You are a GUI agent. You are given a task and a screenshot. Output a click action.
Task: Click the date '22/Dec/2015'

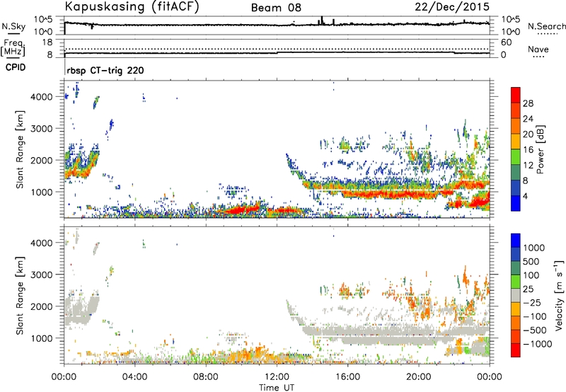[452, 7]
